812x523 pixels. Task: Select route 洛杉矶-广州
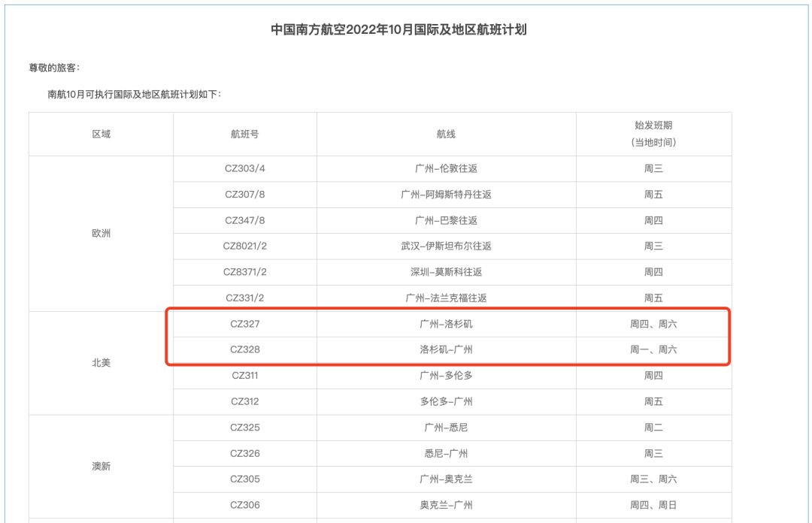(x=446, y=349)
